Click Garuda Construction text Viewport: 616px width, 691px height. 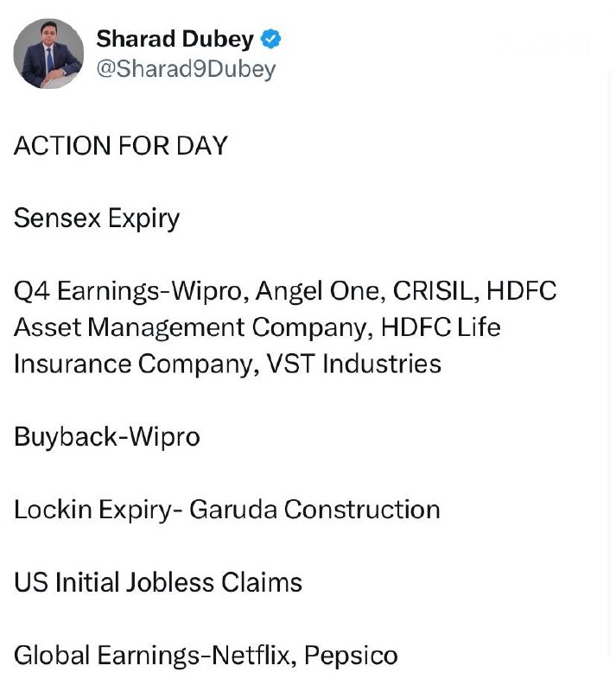click(314, 510)
